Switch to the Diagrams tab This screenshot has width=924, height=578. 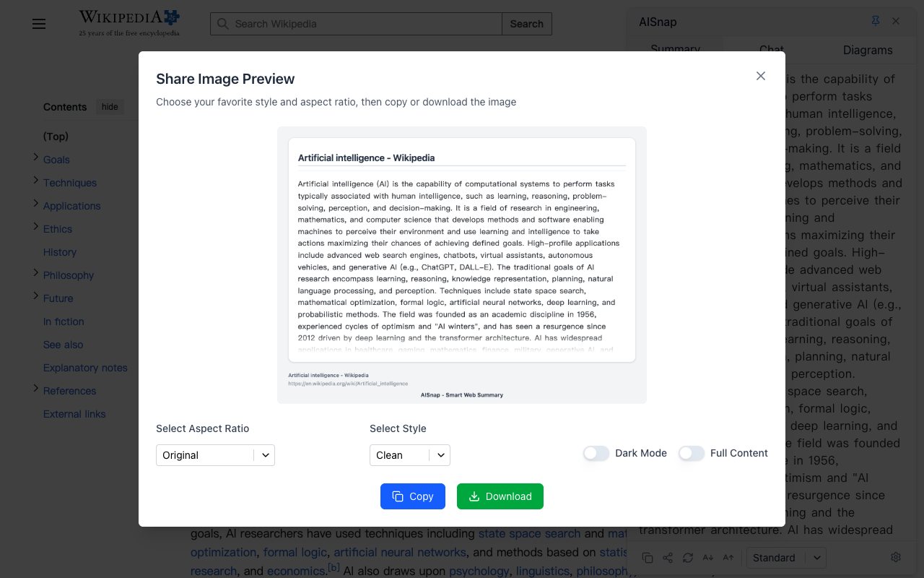pyautogui.click(x=868, y=50)
